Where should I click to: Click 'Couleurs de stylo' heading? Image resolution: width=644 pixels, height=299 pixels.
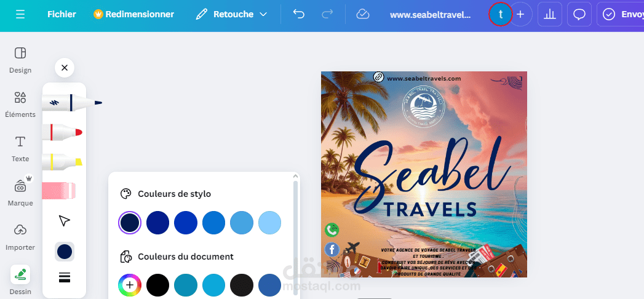tap(174, 194)
